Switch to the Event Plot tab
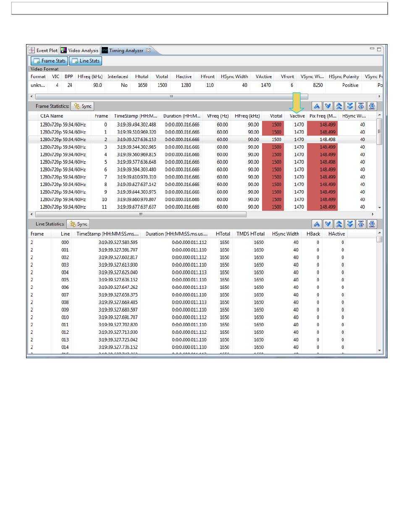Image resolution: width=399 pixels, height=532 pixels. (43, 50)
